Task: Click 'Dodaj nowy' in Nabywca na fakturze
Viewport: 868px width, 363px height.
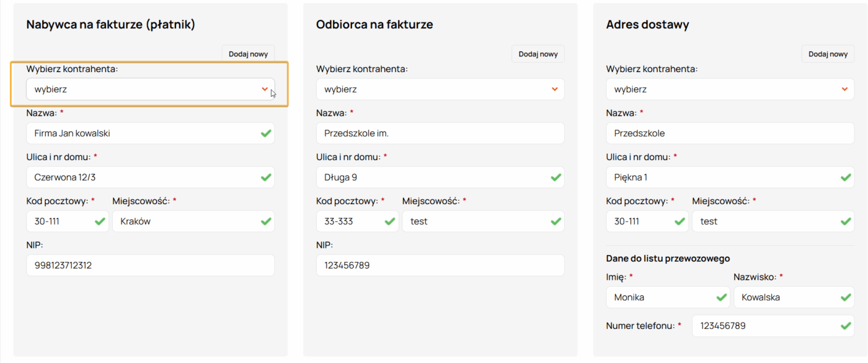Action: (248, 54)
